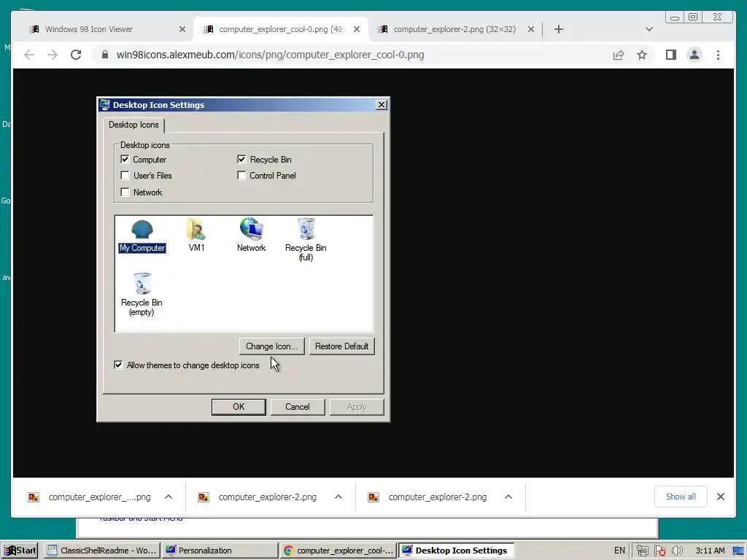The image size is (747, 560).
Task: Click the share page icon in address bar
Action: pos(619,55)
